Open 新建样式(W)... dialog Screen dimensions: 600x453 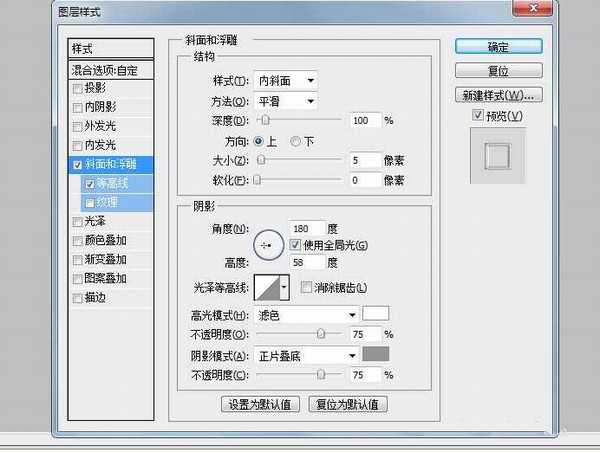point(499,95)
